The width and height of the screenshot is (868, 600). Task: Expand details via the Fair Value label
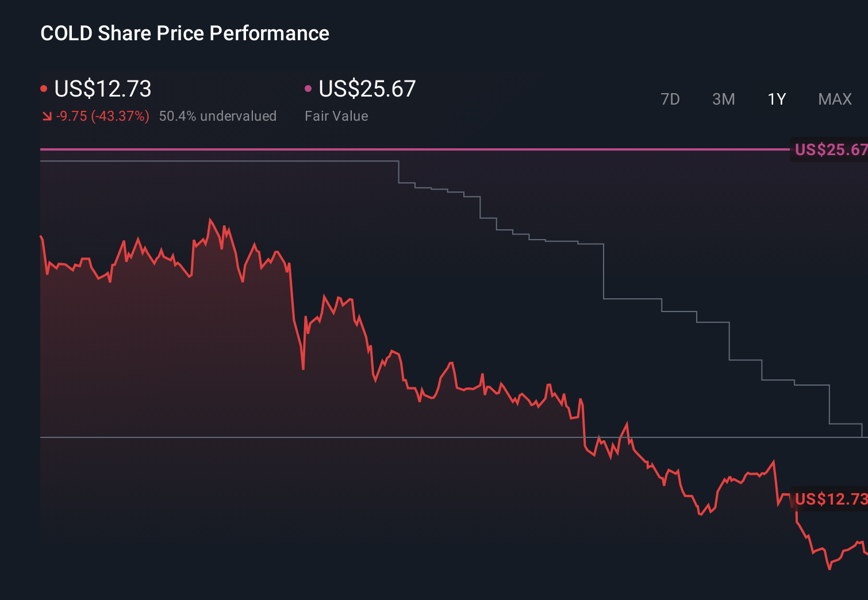pyautogui.click(x=336, y=116)
